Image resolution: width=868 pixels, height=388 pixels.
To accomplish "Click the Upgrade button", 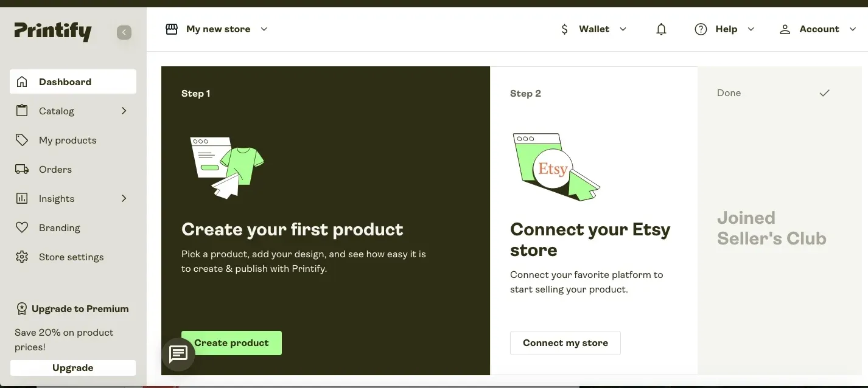I will coord(73,368).
